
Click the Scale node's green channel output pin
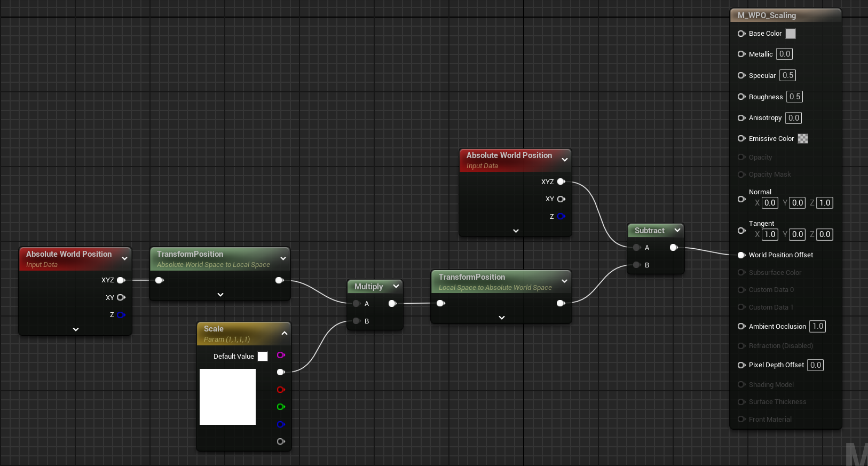(x=281, y=407)
